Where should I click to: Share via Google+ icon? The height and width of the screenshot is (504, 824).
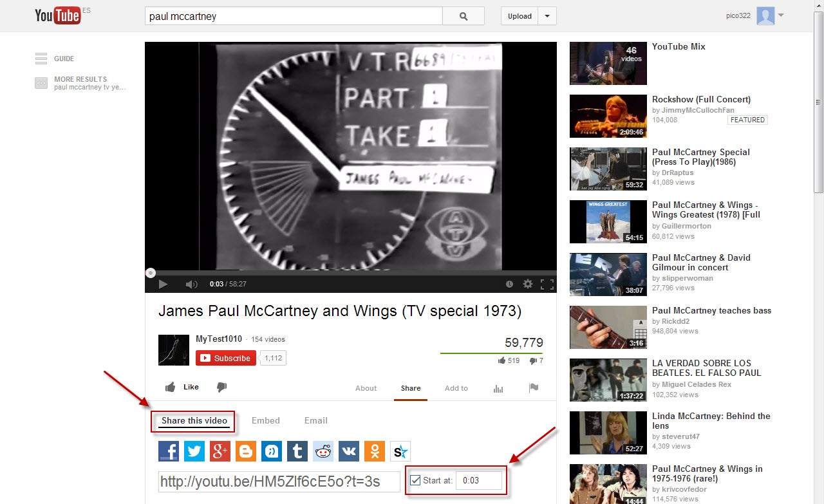[x=220, y=451]
